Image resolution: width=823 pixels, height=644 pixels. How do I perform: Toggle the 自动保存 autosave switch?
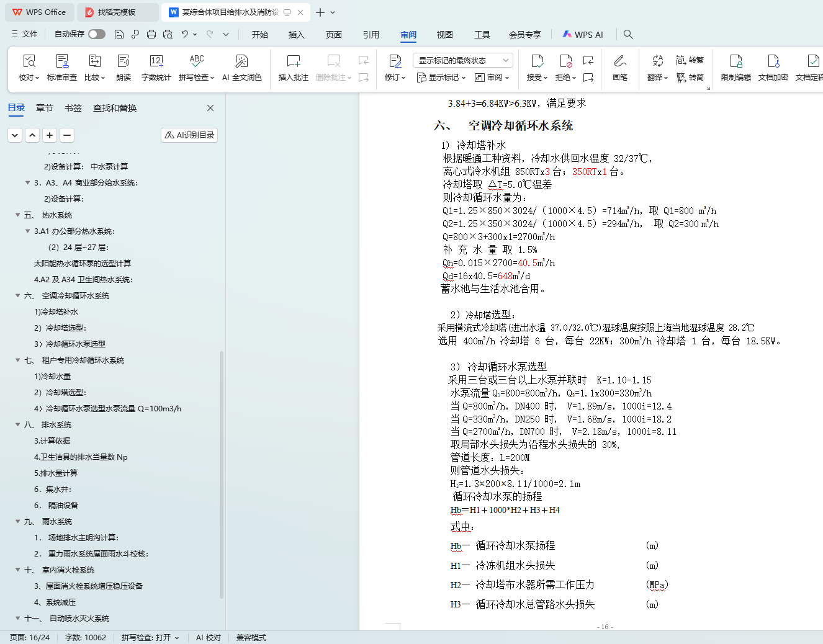(x=97, y=34)
